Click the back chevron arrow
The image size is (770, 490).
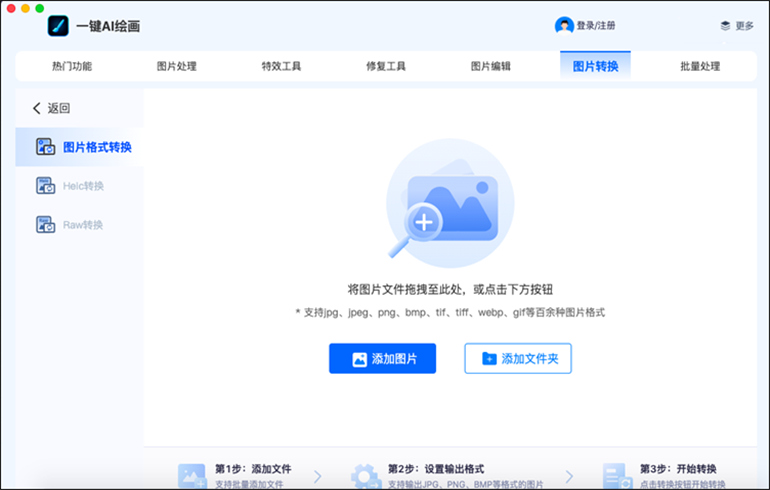36,108
